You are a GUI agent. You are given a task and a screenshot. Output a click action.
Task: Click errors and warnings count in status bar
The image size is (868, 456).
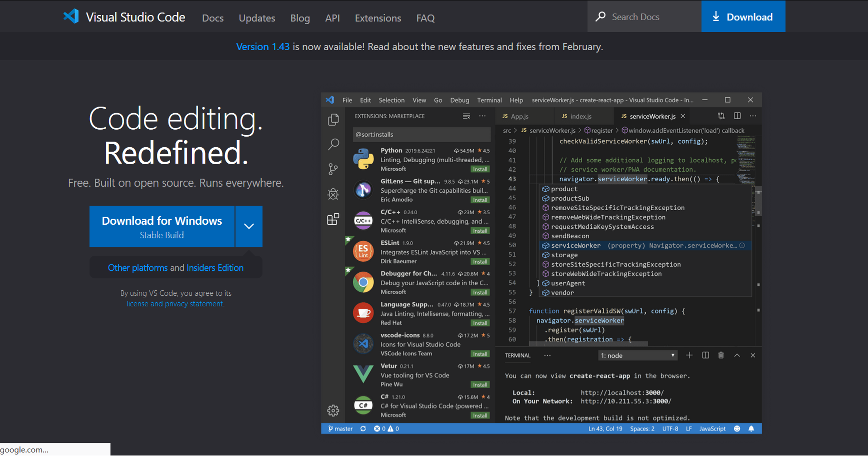386,428
